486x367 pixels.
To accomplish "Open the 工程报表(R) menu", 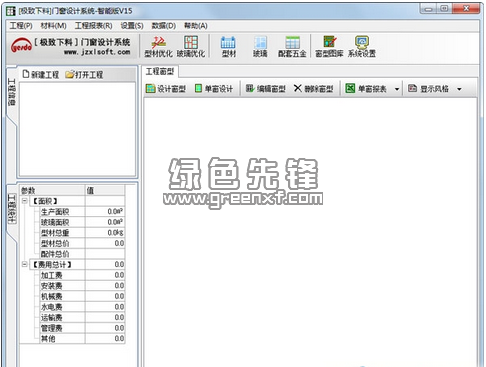I will [94, 26].
